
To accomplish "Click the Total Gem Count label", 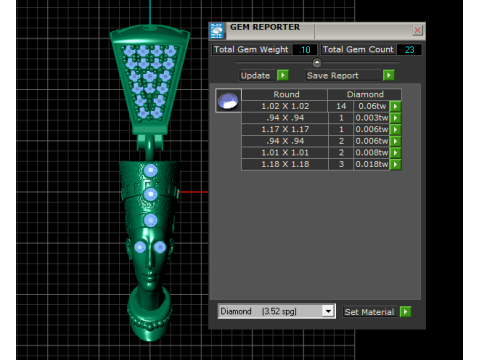I will coord(358,50).
